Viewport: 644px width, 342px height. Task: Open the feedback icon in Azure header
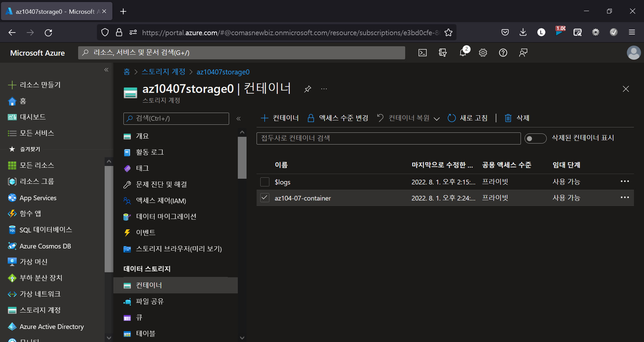click(523, 53)
